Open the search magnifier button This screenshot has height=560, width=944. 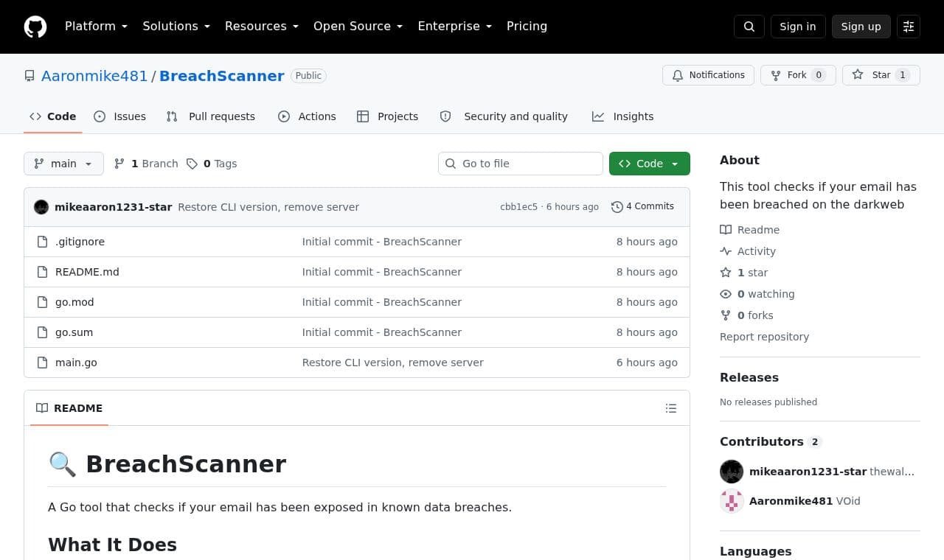click(x=749, y=27)
